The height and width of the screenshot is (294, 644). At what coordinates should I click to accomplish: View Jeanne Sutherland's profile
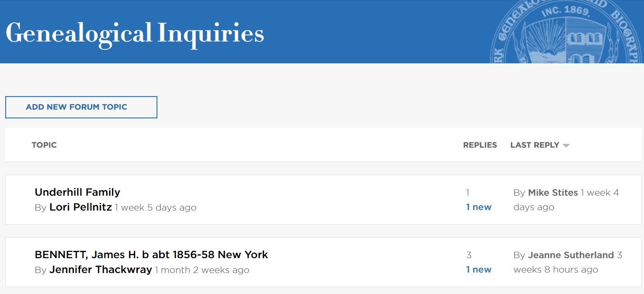point(571,255)
